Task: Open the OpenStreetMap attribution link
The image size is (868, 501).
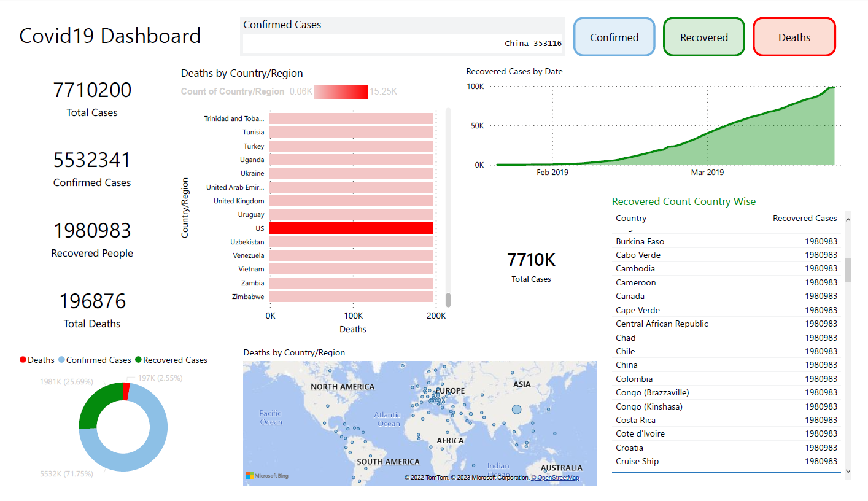Action: 555,477
